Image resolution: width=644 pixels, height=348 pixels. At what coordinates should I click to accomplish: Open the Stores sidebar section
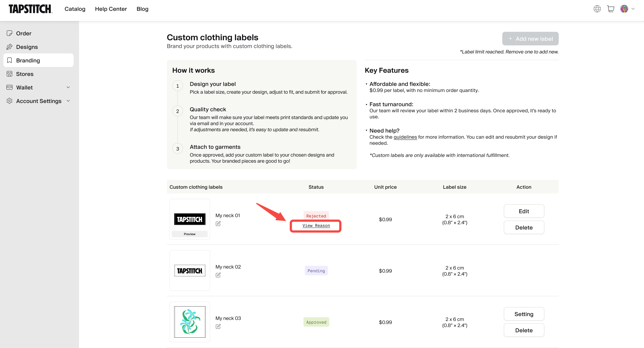click(x=25, y=74)
